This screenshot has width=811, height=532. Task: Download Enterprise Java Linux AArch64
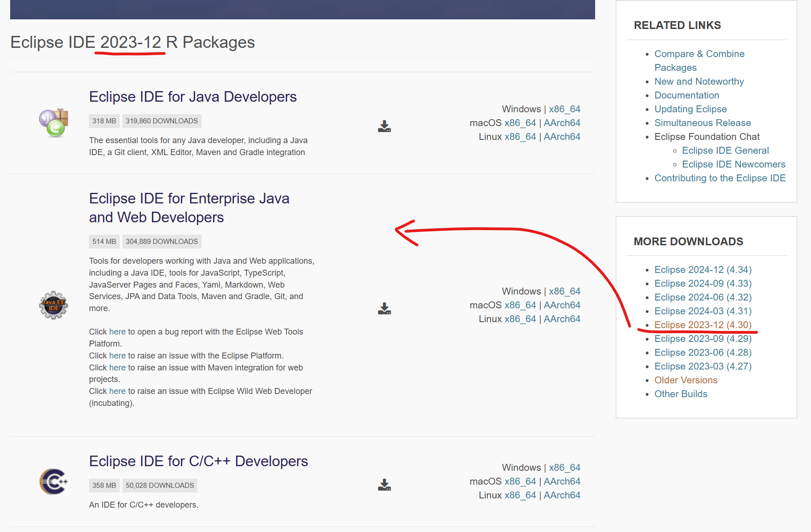pos(562,319)
